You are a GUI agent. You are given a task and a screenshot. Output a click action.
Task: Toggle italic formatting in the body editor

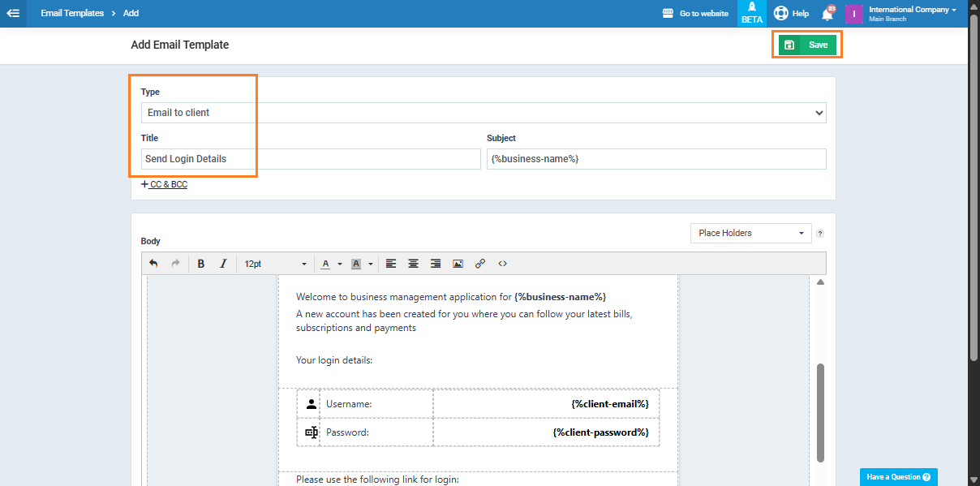click(x=223, y=264)
